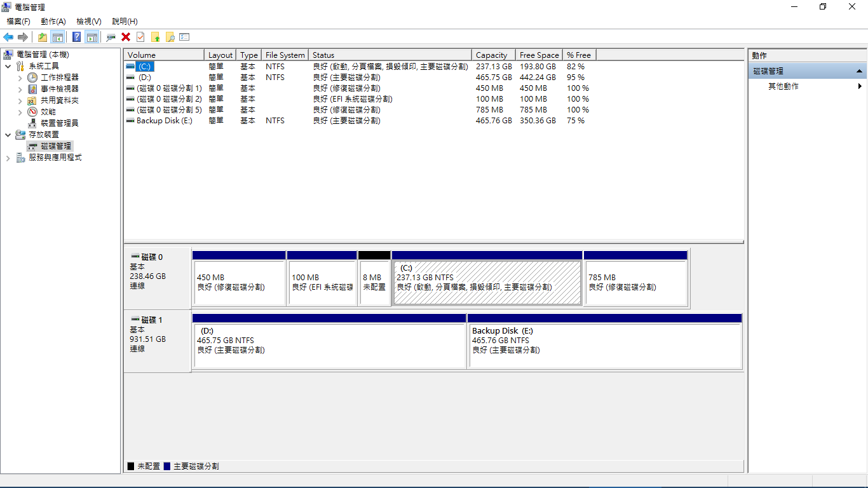Click the red X delete toolbar icon

tap(126, 37)
